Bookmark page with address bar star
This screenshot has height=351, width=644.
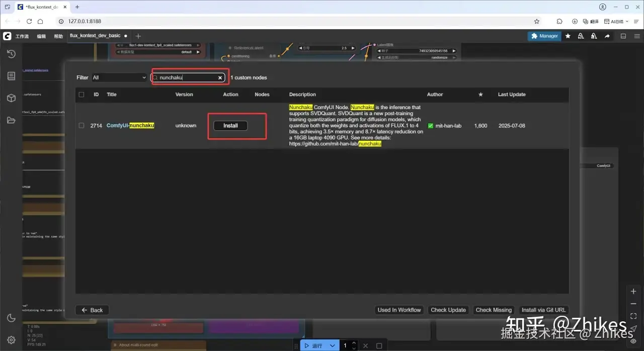pyautogui.click(x=537, y=22)
